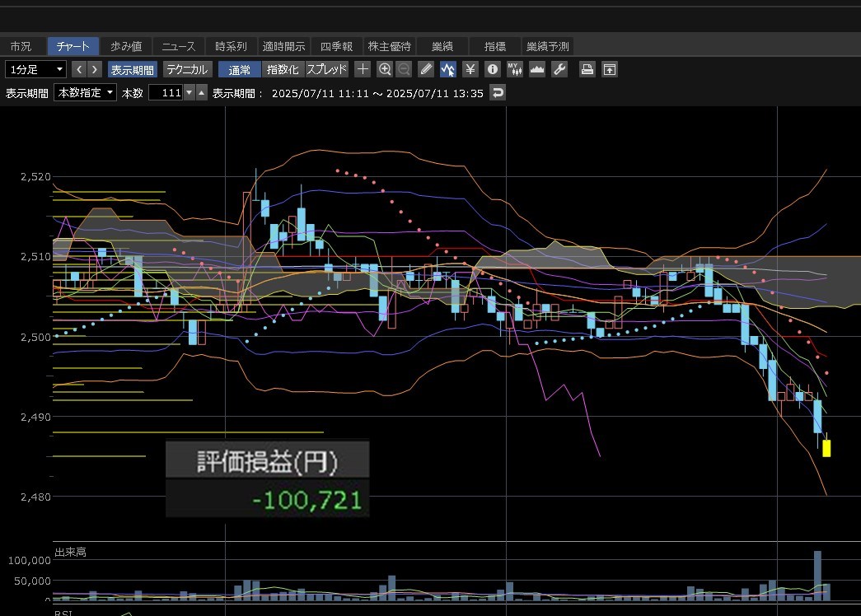
Task: Open the 適時開示 tab
Action: pyautogui.click(x=283, y=47)
